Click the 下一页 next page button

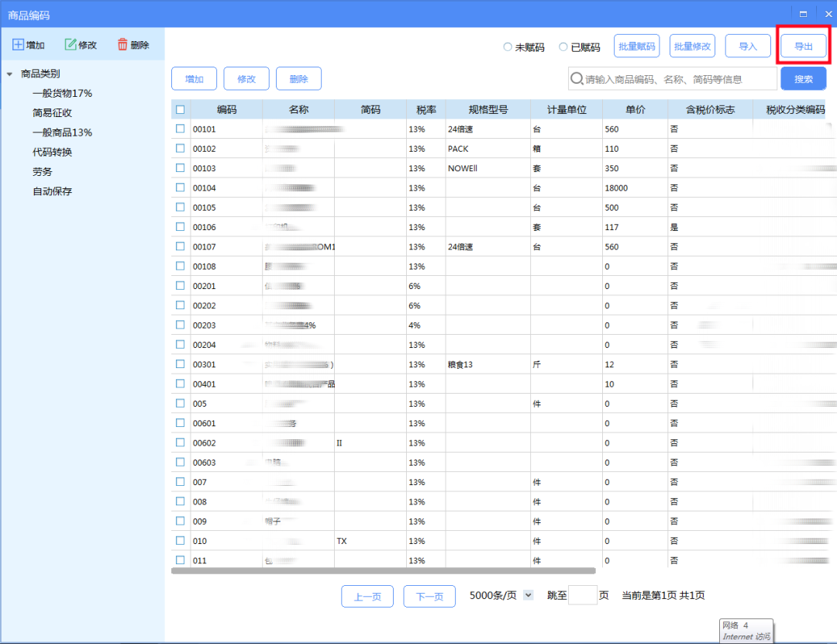click(x=429, y=596)
